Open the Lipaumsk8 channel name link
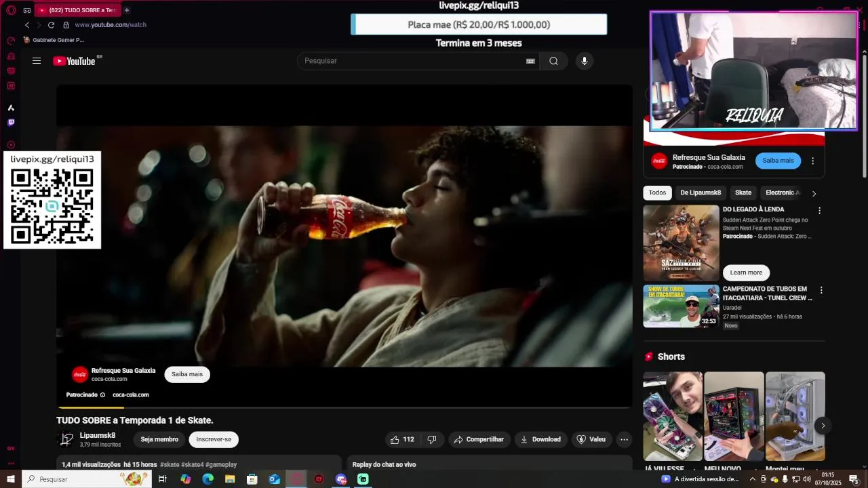This screenshot has width=868, height=488. pos(98,435)
